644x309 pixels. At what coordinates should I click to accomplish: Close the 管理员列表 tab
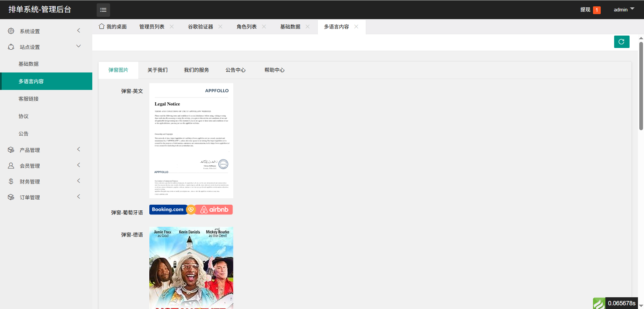[172, 27]
